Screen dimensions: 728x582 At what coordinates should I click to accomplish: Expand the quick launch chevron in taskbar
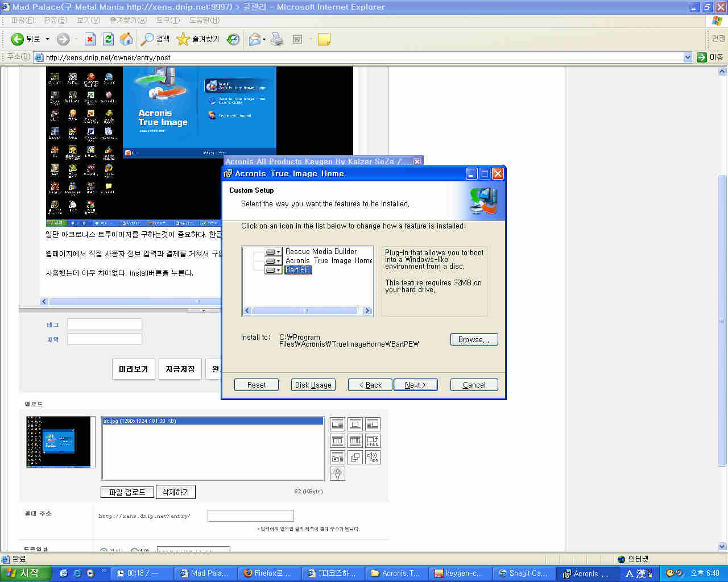(104, 571)
